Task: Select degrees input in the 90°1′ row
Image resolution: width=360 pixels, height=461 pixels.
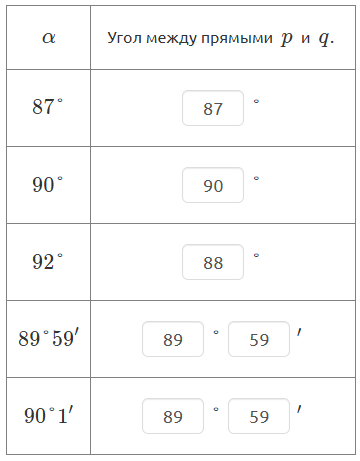Action: tap(173, 416)
